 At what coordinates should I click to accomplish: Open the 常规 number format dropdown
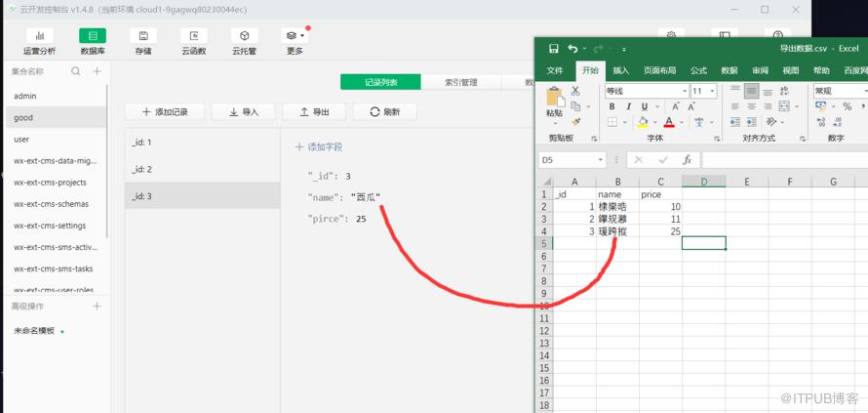[x=865, y=91]
